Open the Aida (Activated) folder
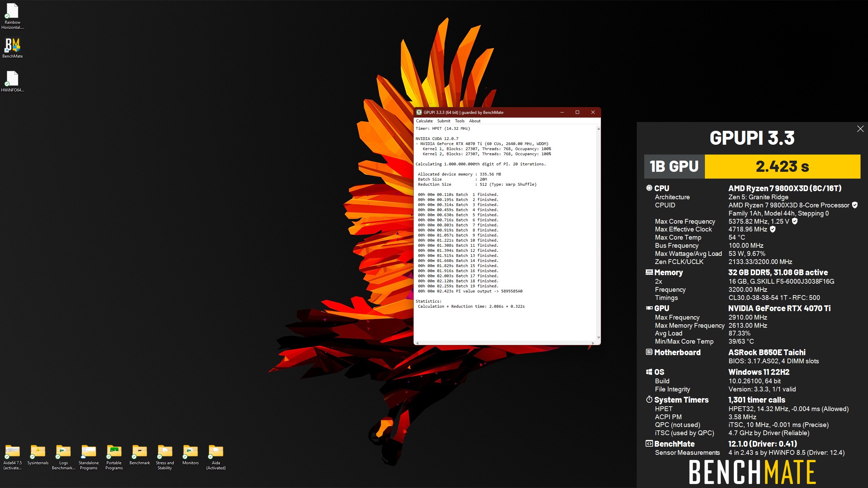Viewport: 868px width, 488px height. pyautogui.click(x=216, y=457)
